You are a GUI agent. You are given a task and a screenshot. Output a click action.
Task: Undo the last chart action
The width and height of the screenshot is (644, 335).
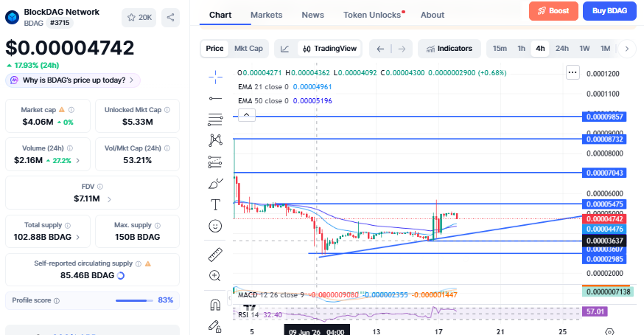click(x=380, y=49)
